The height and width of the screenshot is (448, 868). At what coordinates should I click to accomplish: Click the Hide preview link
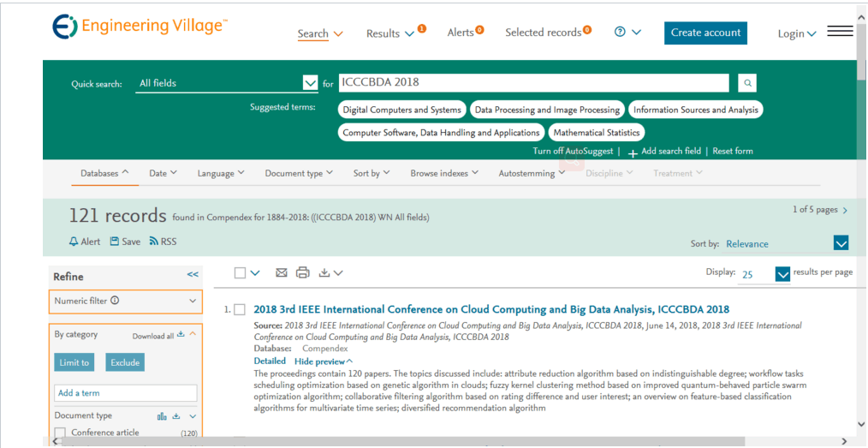click(x=324, y=361)
